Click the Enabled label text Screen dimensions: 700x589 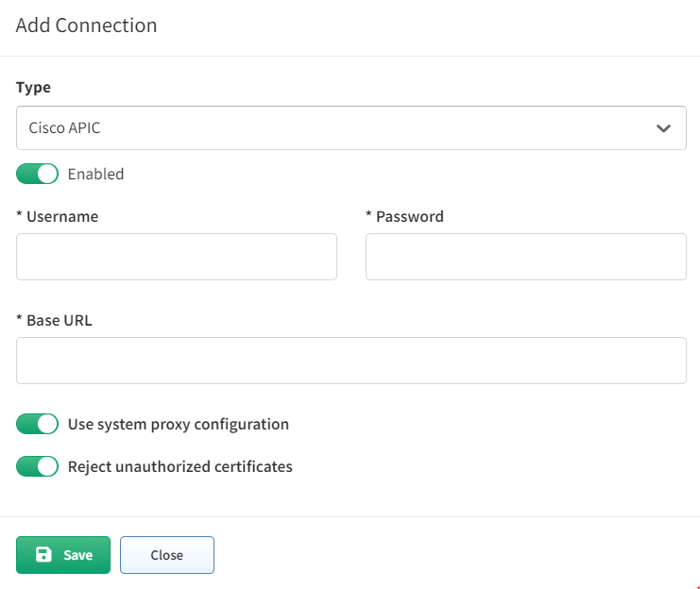click(96, 174)
